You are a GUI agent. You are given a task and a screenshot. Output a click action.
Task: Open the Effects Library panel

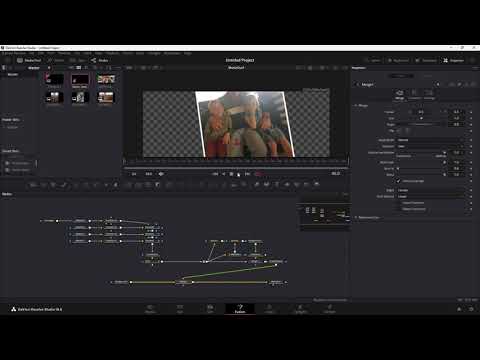click(x=56, y=60)
